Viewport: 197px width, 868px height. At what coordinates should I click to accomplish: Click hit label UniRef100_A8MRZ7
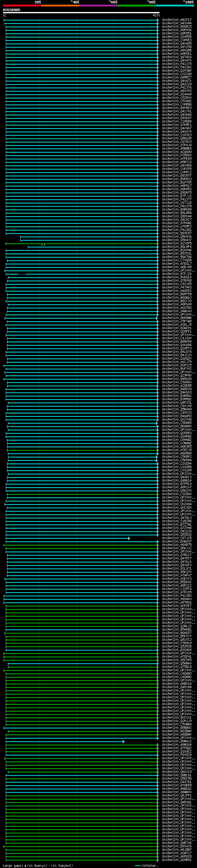(176, 77)
